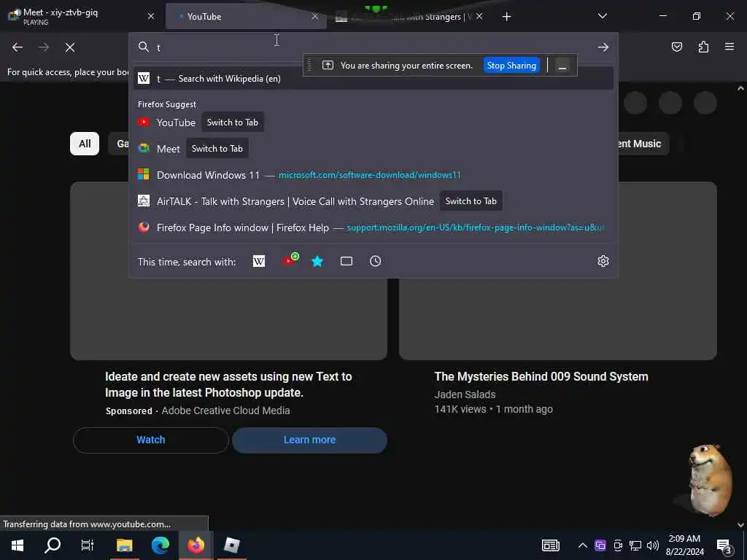
Task: Minimize the screen sharing indicator bar
Action: pos(562,65)
